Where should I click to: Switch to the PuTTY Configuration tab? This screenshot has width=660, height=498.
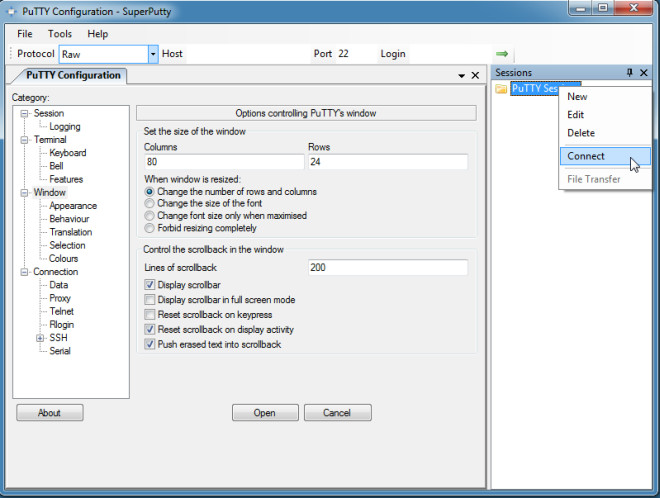[x=73, y=75]
